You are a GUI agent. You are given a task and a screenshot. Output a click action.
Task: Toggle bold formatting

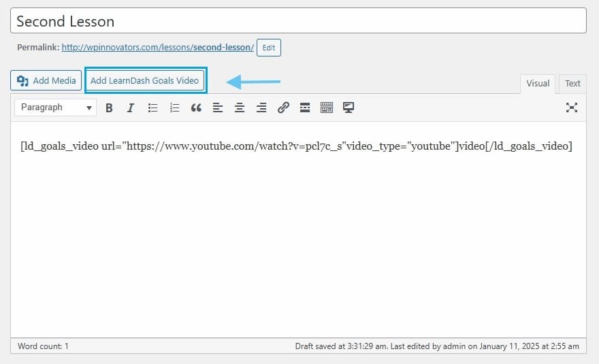click(109, 107)
